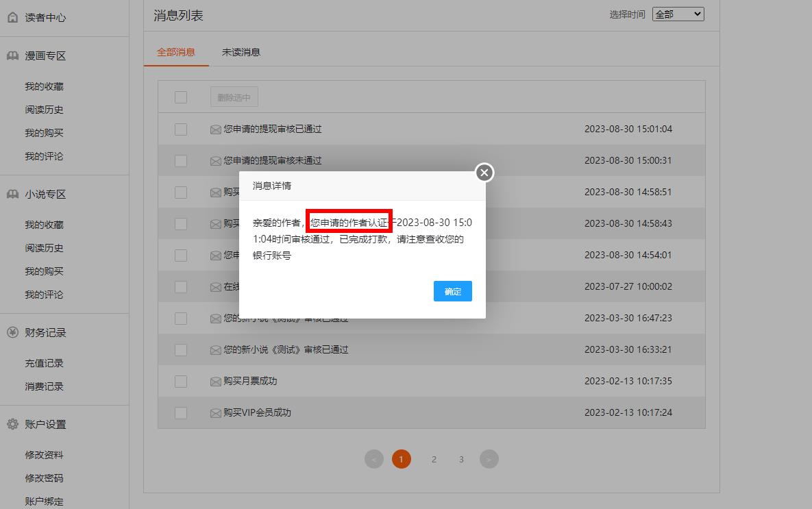Toggle the select-all checkbox in list header
This screenshot has width=812, height=509.
181,97
